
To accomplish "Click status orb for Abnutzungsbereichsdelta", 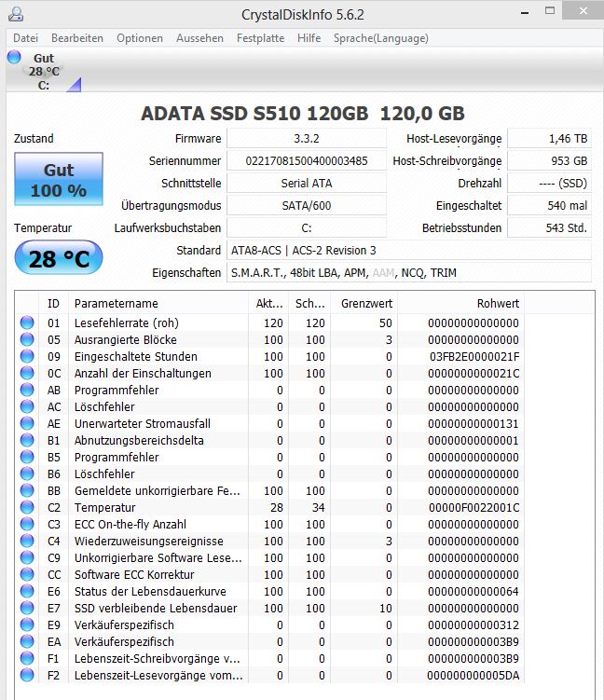I will (27, 440).
